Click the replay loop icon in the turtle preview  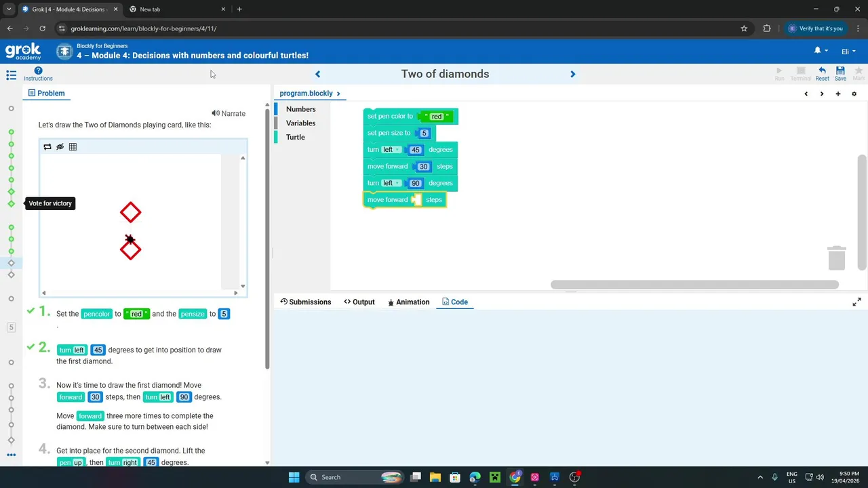47,146
